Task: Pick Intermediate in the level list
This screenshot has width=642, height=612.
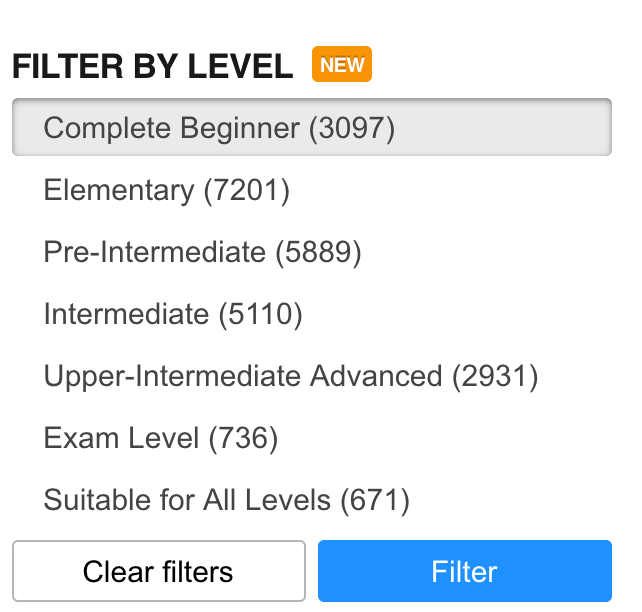Action: coord(173,314)
